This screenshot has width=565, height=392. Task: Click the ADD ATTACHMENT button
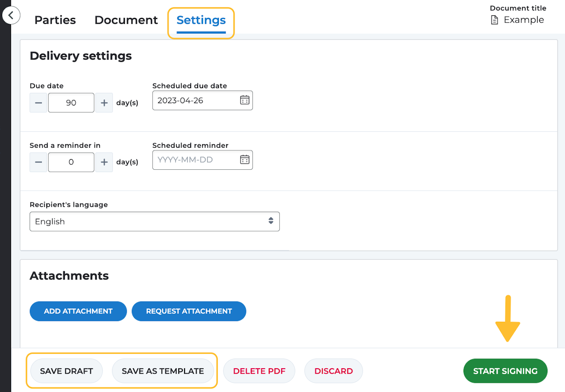point(78,311)
